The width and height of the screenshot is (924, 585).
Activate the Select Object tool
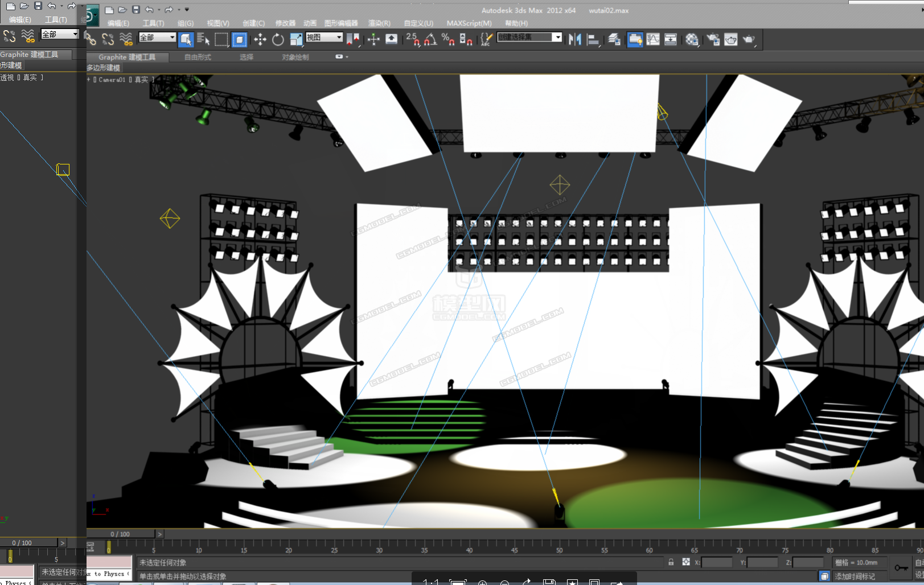pos(186,39)
